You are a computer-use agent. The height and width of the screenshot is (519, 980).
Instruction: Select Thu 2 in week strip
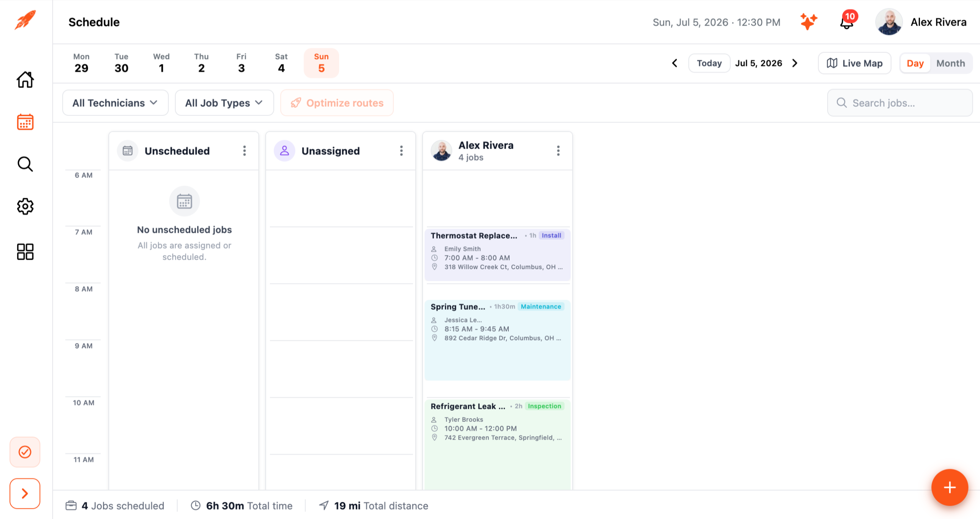[x=201, y=63]
